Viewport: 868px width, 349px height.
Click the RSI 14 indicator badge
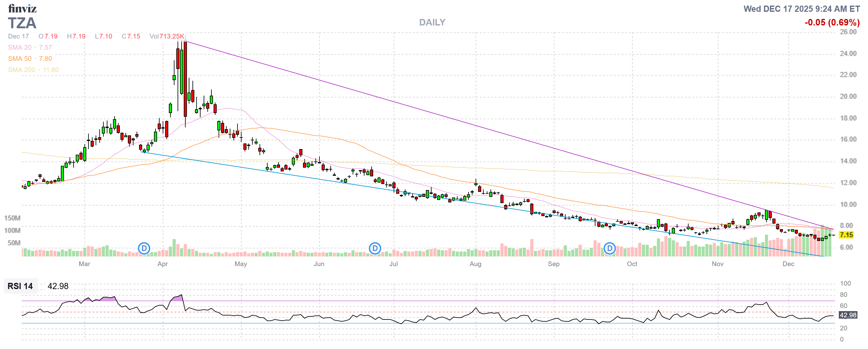point(20,286)
